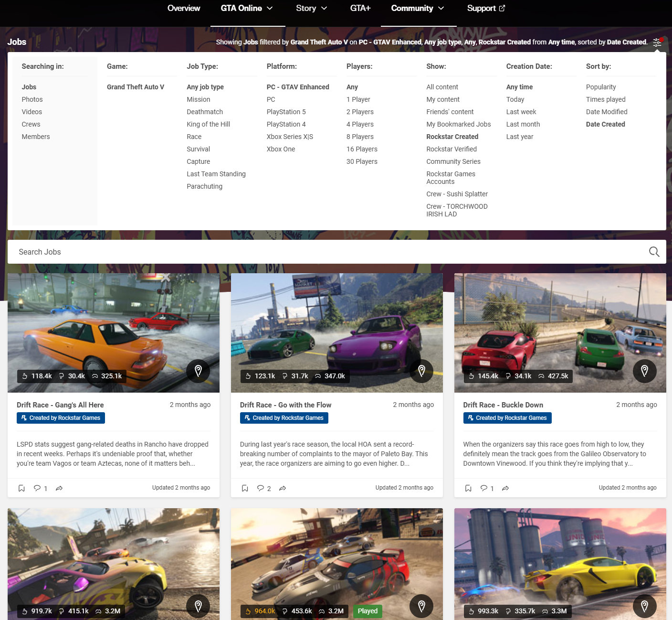Click Created by Rockstar Games on Gang's All Here
The width and height of the screenshot is (672, 620).
point(61,418)
